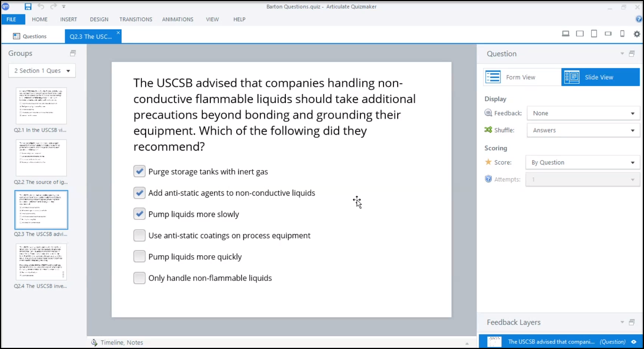Switch to the Questions tab
The image size is (644, 349).
pyautogui.click(x=30, y=36)
